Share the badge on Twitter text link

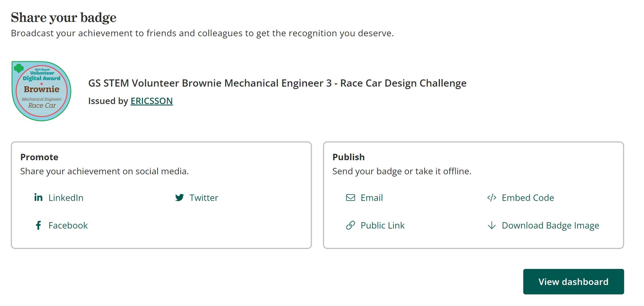click(x=204, y=198)
